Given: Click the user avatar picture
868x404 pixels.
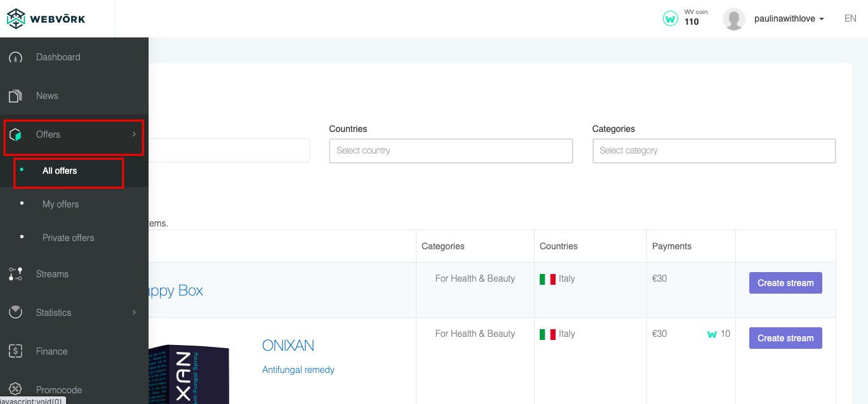Looking at the screenshot, I should pos(734,19).
